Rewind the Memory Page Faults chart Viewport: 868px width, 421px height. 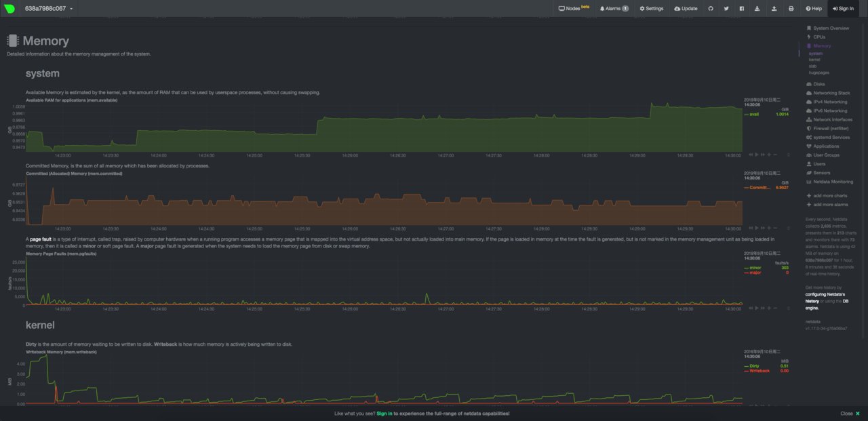click(x=751, y=308)
